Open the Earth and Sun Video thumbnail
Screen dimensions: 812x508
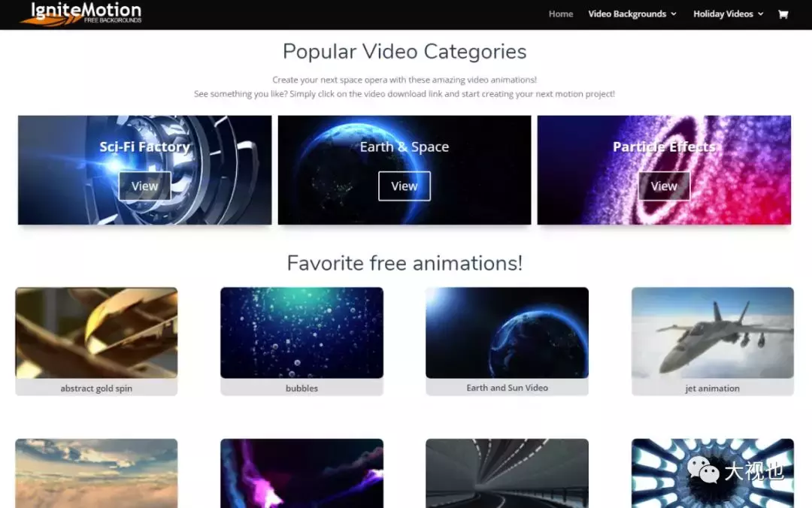point(507,332)
